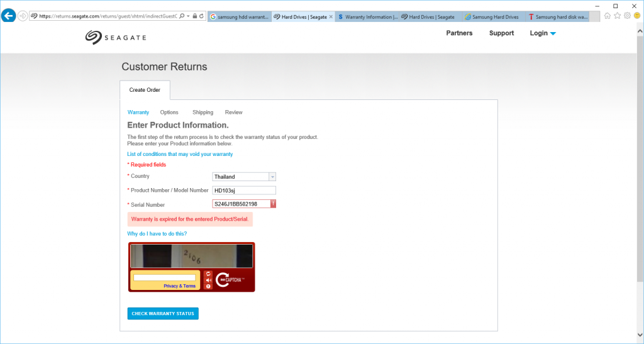The height and width of the screenshot is (344, 644).
Task: Switch to audio reCAPTCHA challenge icon
Action: [208, 280]
